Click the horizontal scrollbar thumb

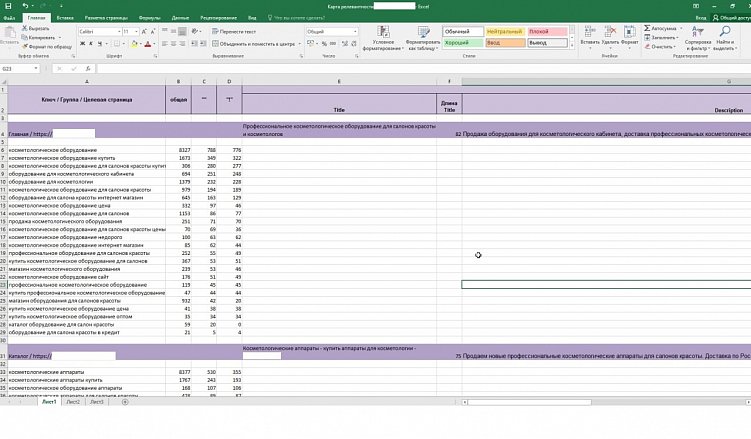(x=529, y=402)
